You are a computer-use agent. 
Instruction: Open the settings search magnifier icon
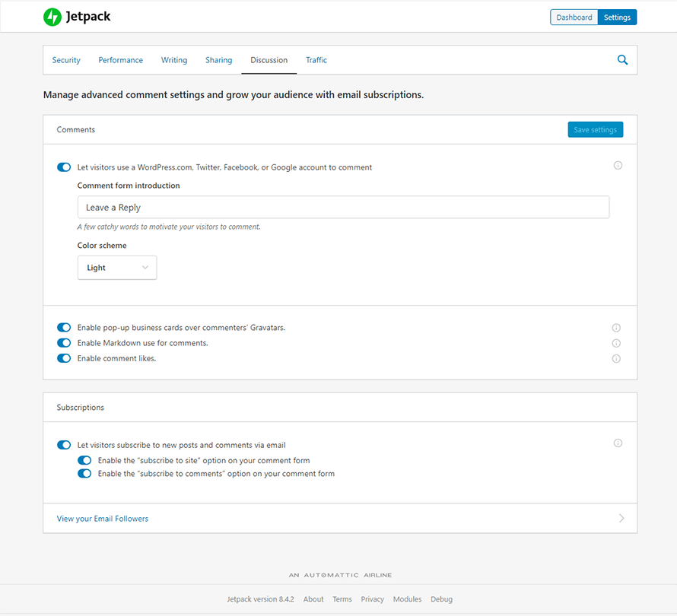click(x=622, y=60)
